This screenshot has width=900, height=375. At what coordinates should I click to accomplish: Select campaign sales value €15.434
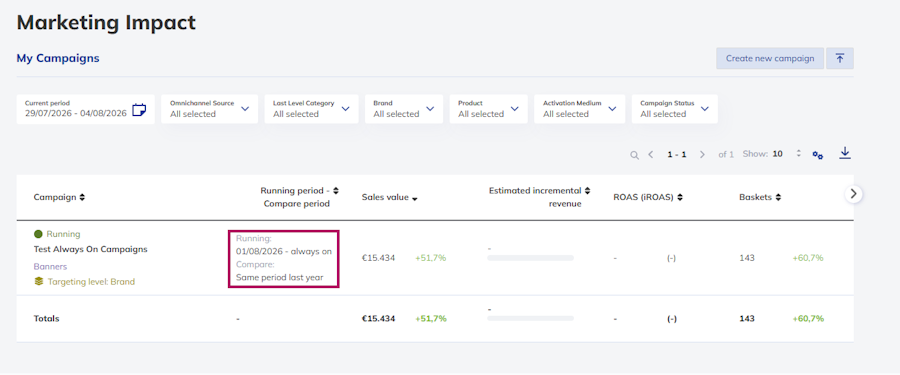click(x=378, y=258)
